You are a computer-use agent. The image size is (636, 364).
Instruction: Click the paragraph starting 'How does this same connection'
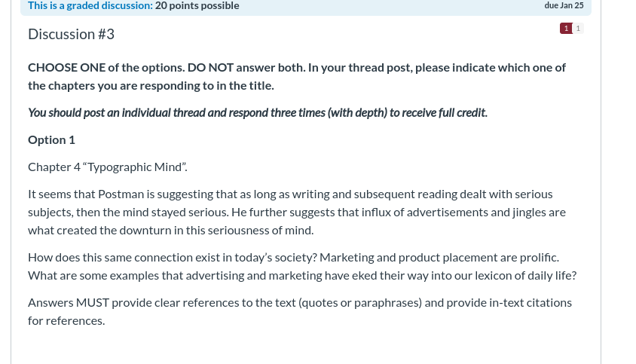pyautogui.click(x=302, y=267)
